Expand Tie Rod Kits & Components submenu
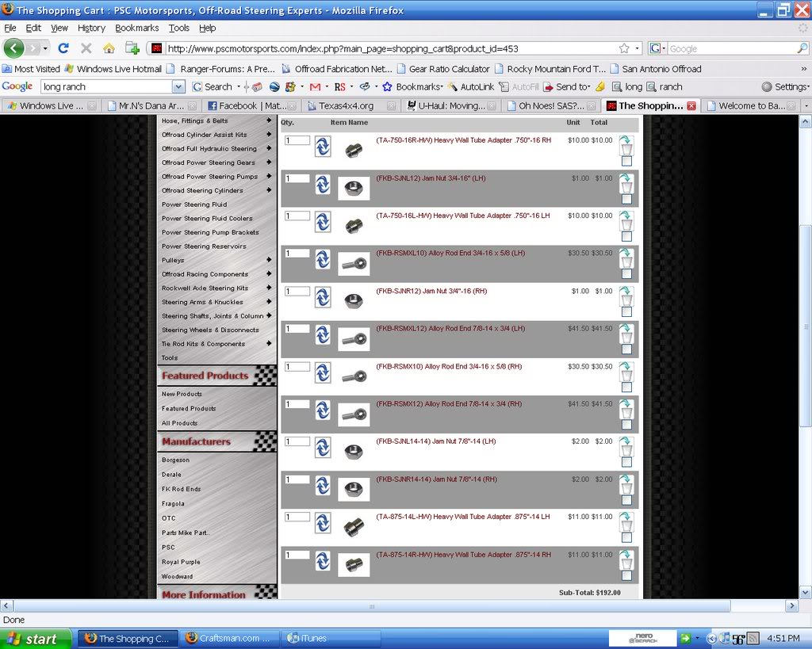 [x=269, y=343]
